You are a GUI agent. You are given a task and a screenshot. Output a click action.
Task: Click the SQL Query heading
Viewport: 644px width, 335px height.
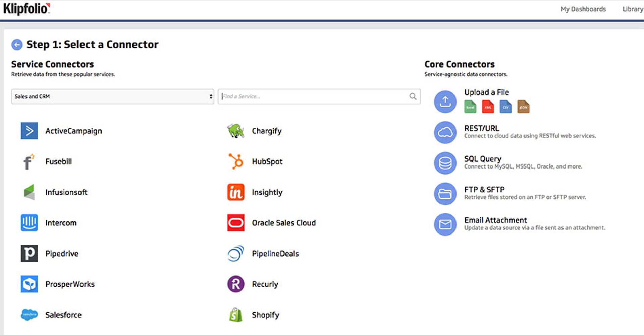pyautogui.click(x=483, y=159)
